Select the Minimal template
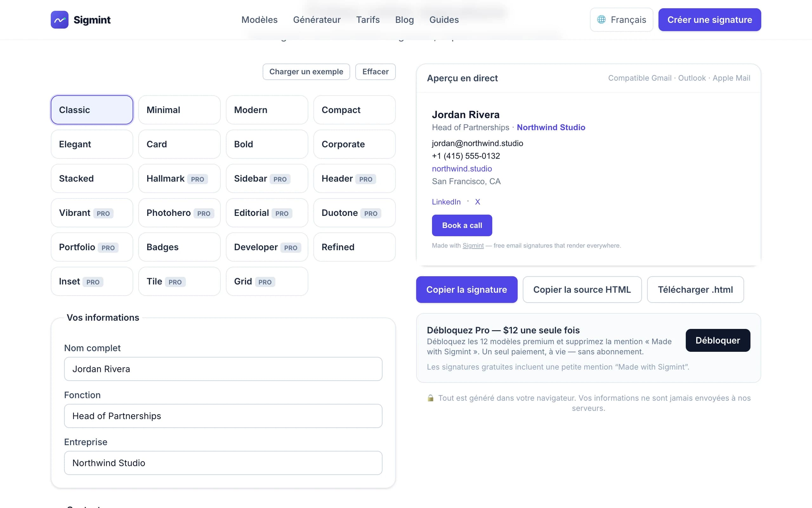Image resolution: width=812 pixels, height=508 pixels. click(x=179, y=110)
